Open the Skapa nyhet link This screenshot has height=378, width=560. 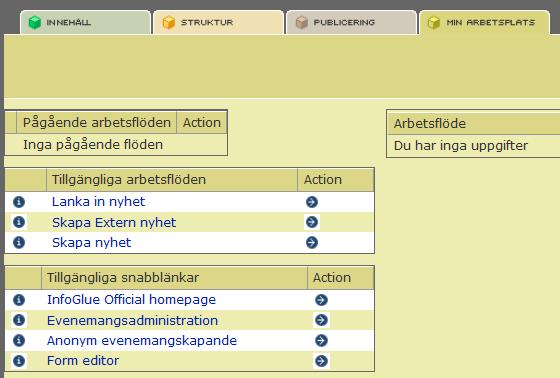click(x=91, y=243)
